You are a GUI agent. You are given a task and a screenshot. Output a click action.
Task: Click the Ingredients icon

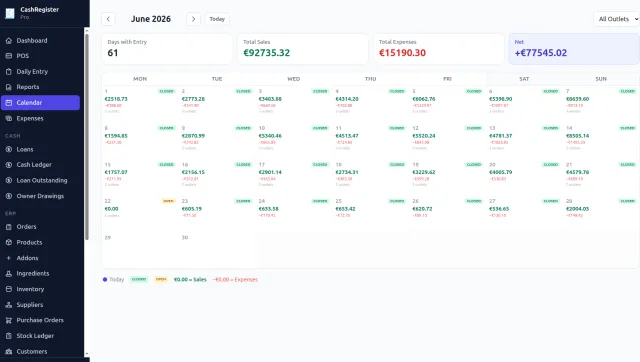coord(9,273)
